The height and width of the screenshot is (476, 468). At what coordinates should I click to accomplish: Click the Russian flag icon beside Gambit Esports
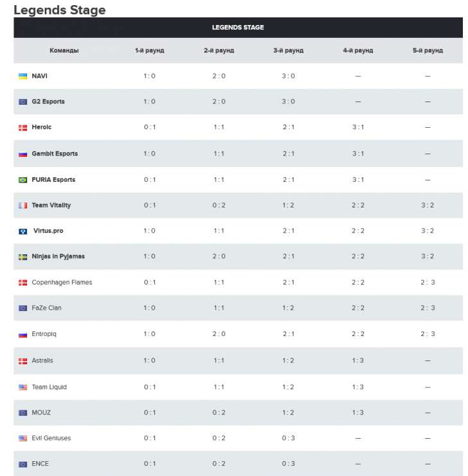[x=23, y=154]
